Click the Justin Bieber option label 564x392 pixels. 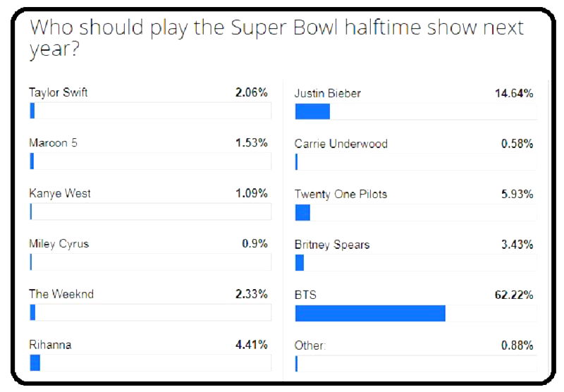pos(328,93)
